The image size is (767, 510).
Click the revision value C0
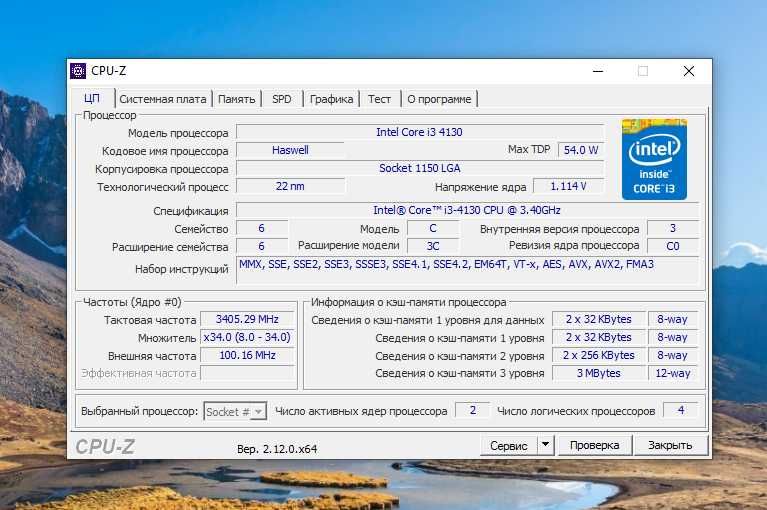pyautogui.click(x=673, y=246)
